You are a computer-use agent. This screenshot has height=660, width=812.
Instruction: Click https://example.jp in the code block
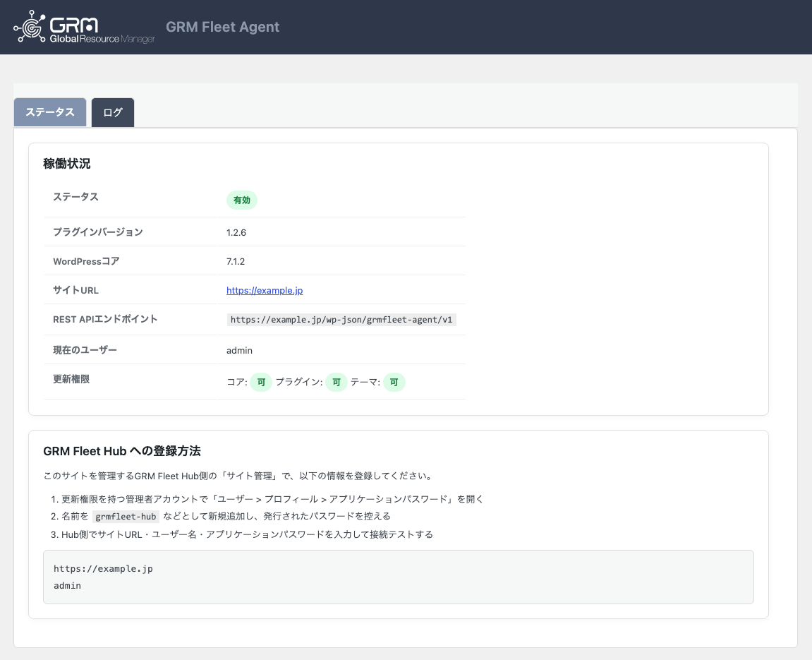click(103, 569)
